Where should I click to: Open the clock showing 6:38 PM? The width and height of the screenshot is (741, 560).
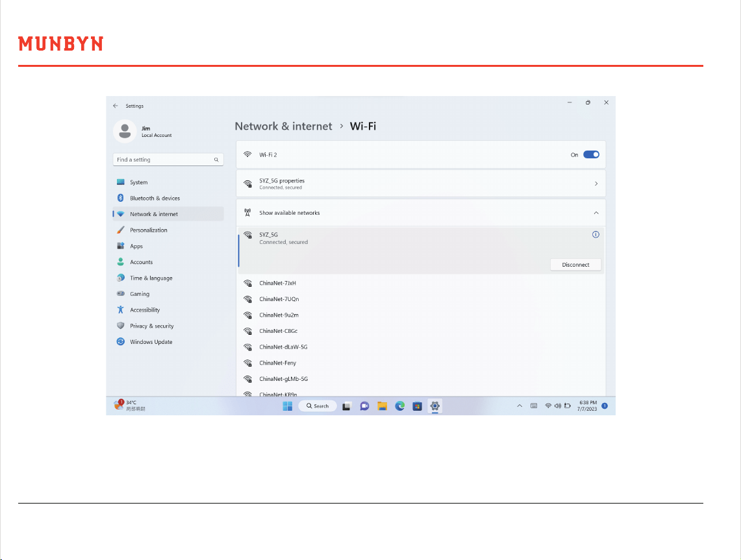click(587, 406)
